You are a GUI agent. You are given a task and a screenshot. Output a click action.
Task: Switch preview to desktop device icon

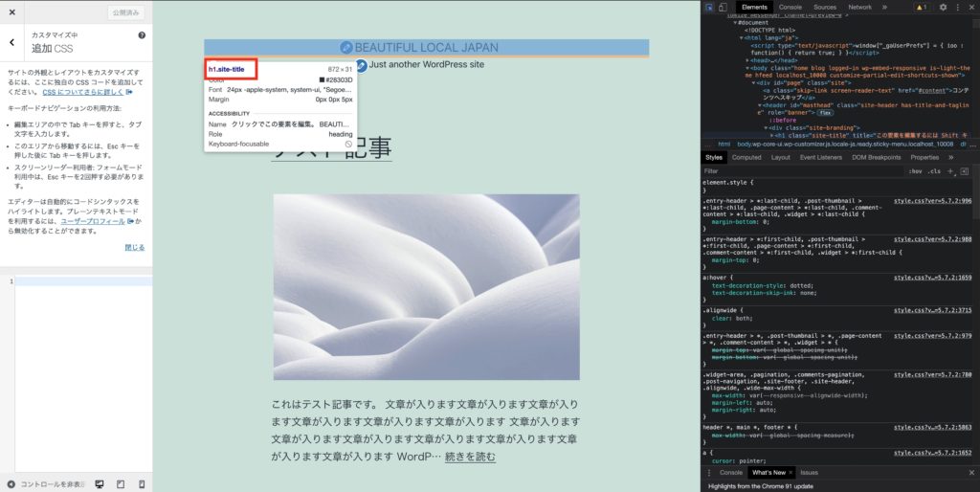(x=100, y=484)
